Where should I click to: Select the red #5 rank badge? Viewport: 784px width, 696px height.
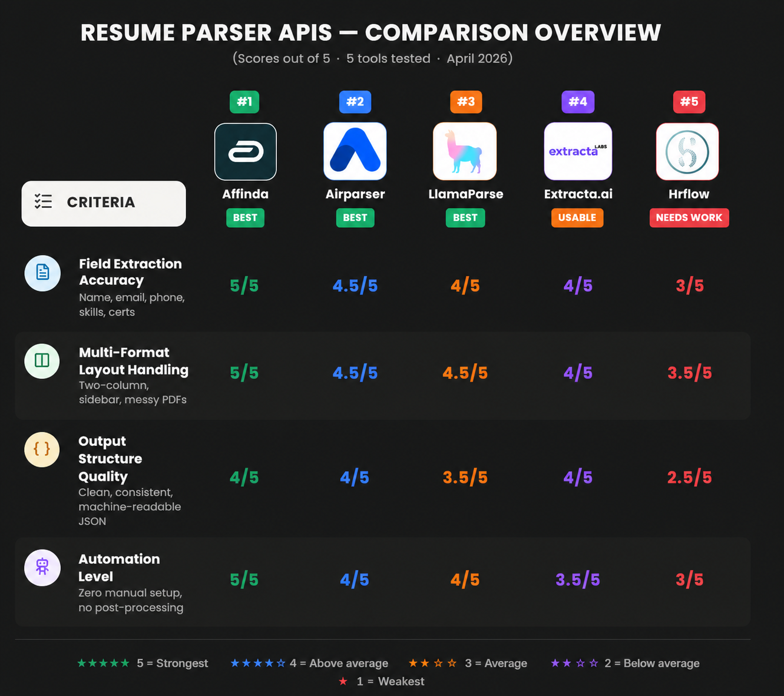coord(689,102)
